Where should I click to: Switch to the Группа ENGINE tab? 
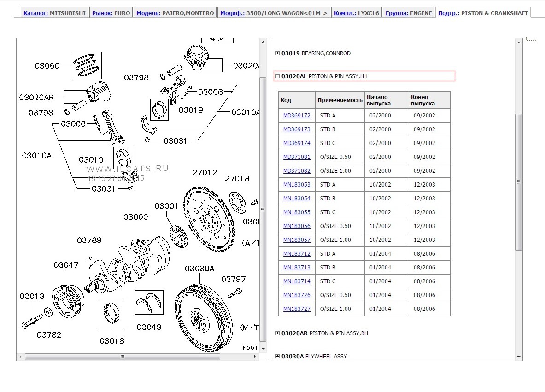point(409,13)
